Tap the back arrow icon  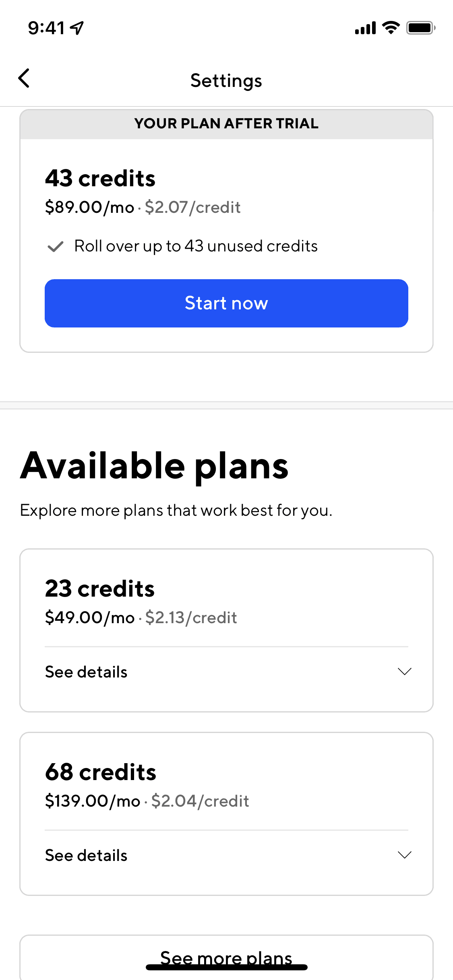point(24,78)
